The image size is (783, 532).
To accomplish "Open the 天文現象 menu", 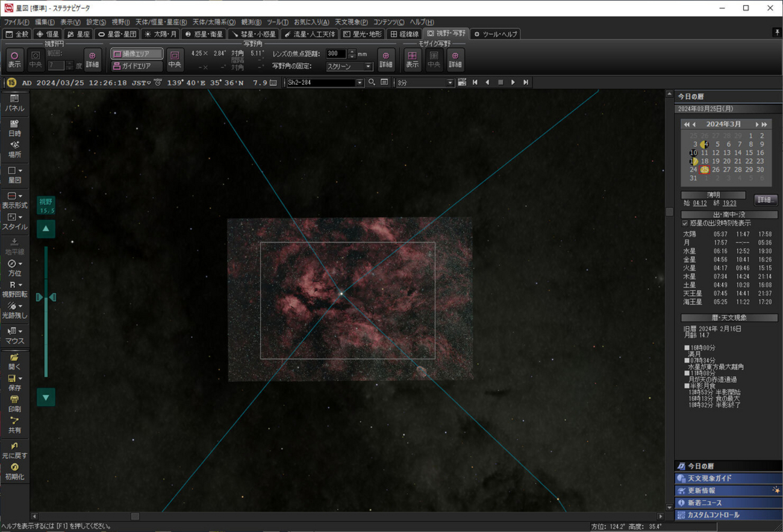I will point(351,22).
